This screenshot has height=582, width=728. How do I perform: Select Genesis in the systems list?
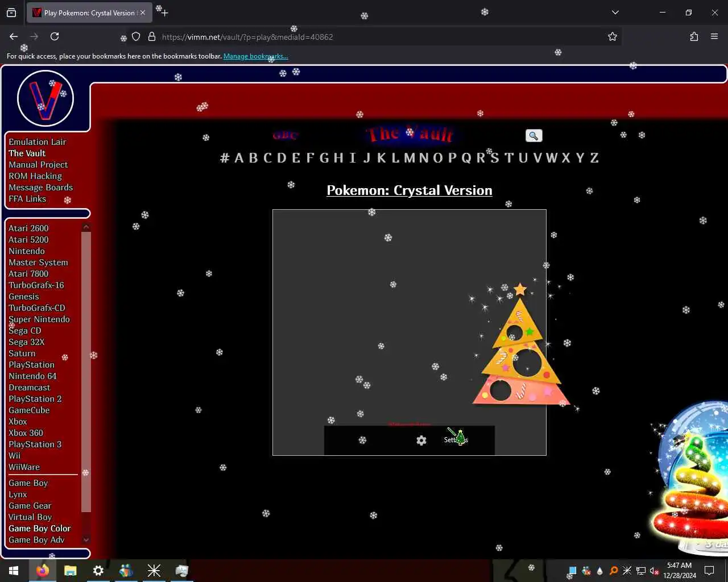coord(24,297)
